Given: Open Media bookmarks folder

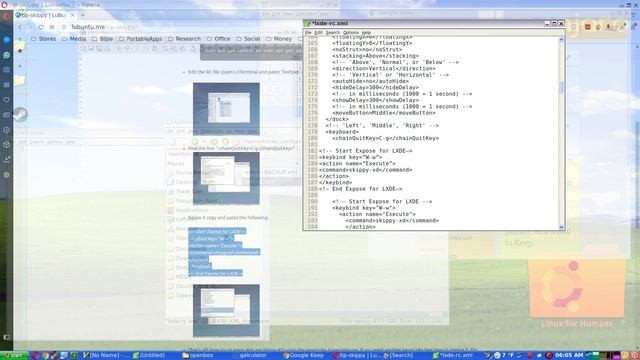Looking at the screenshot, I should 74,39.
